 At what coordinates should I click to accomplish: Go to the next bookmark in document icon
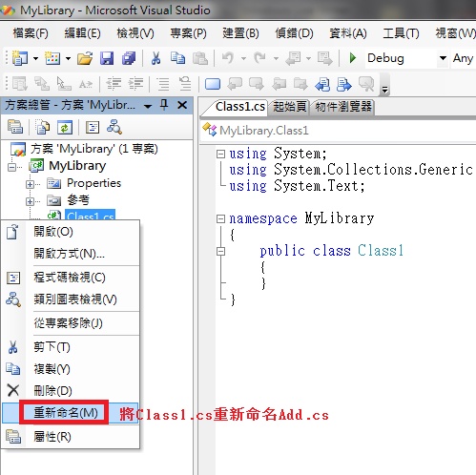[344, 84]
